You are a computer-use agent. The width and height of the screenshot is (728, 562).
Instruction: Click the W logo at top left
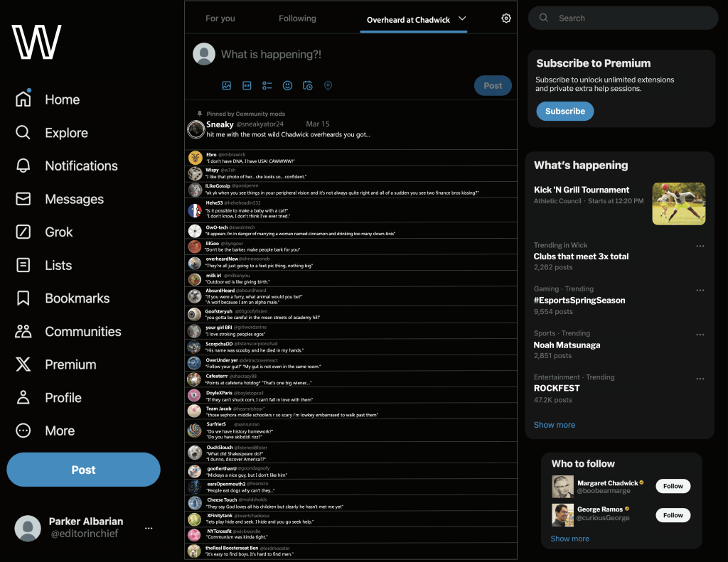(x=37, y=42)
